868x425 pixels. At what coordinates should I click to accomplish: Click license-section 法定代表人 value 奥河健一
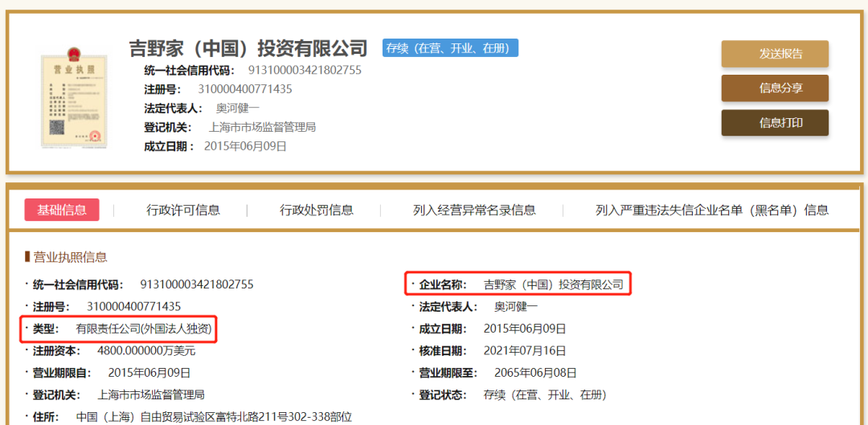pos(516,307)
